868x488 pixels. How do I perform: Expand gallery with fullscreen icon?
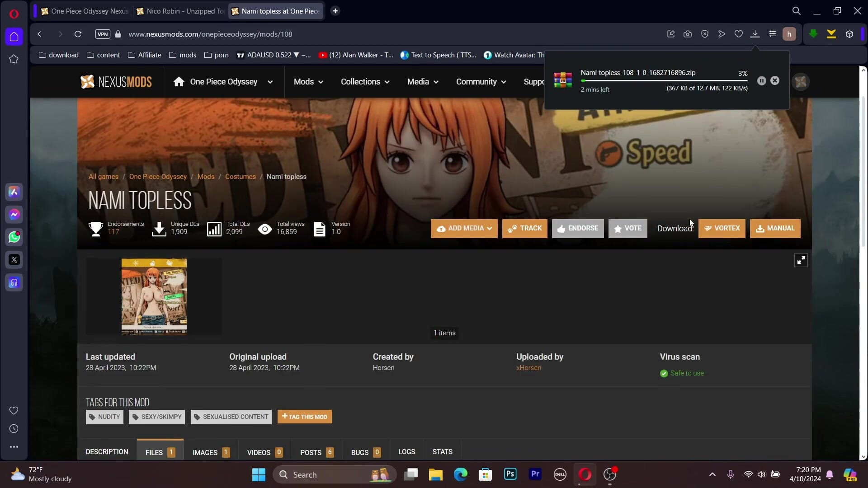[x=801, y=260]
